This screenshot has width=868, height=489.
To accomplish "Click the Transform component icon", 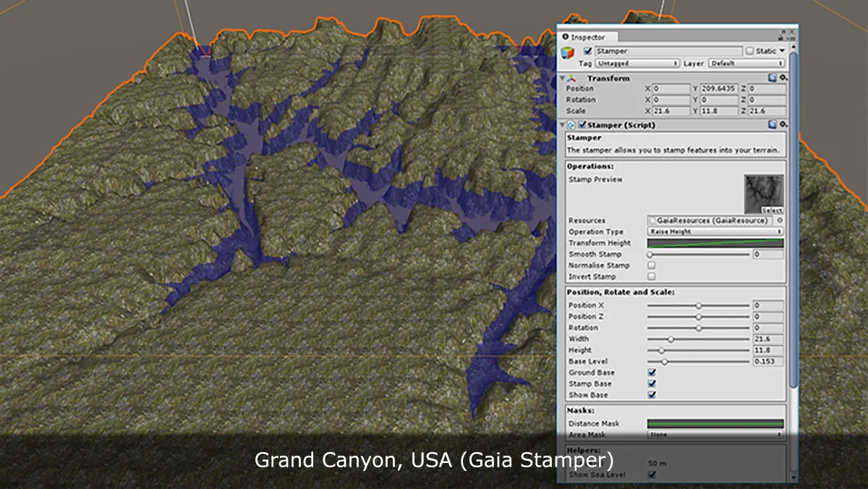I will (x=571, y=77).
